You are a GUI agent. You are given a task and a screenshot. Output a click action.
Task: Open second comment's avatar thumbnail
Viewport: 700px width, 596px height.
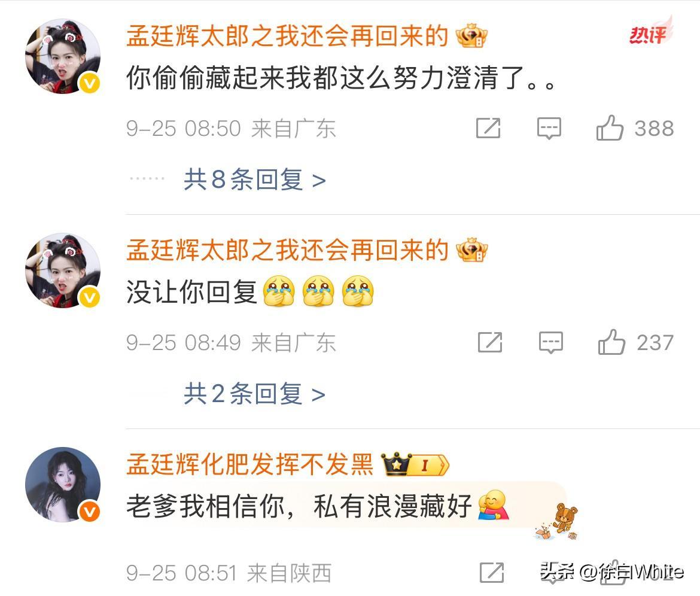[63, 270]
